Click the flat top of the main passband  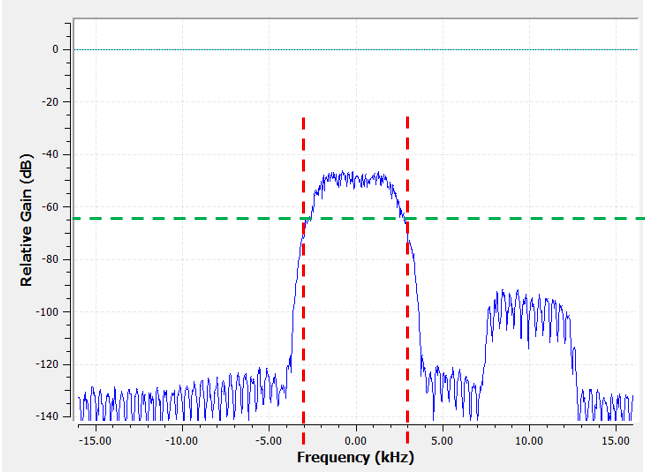[x=354, y=179]
